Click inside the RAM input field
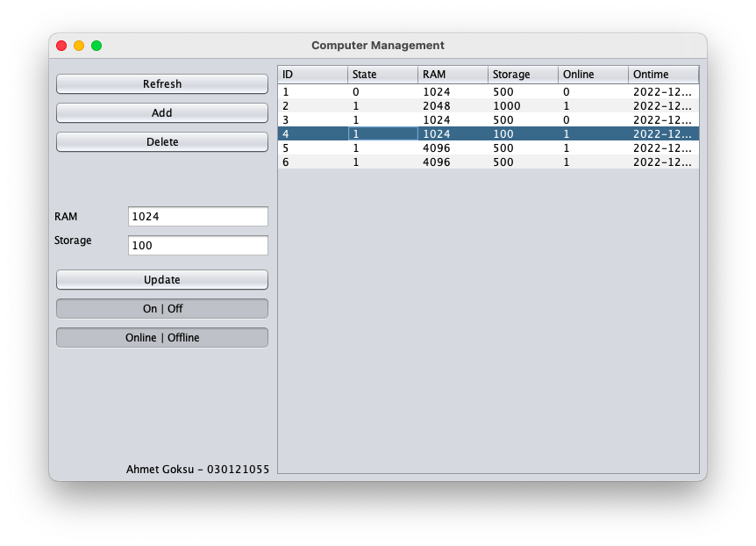The height and width of the screenshot is (546, 756). click(x=197, y=216)
